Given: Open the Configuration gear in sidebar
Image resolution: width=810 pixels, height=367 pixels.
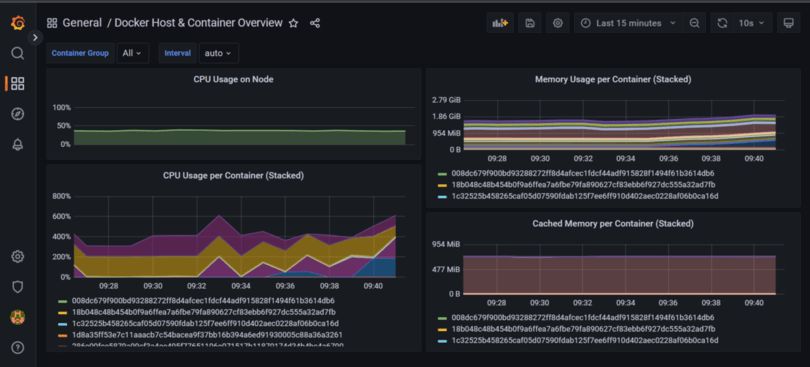Looking at the screenshot, I should coord(18,256).
